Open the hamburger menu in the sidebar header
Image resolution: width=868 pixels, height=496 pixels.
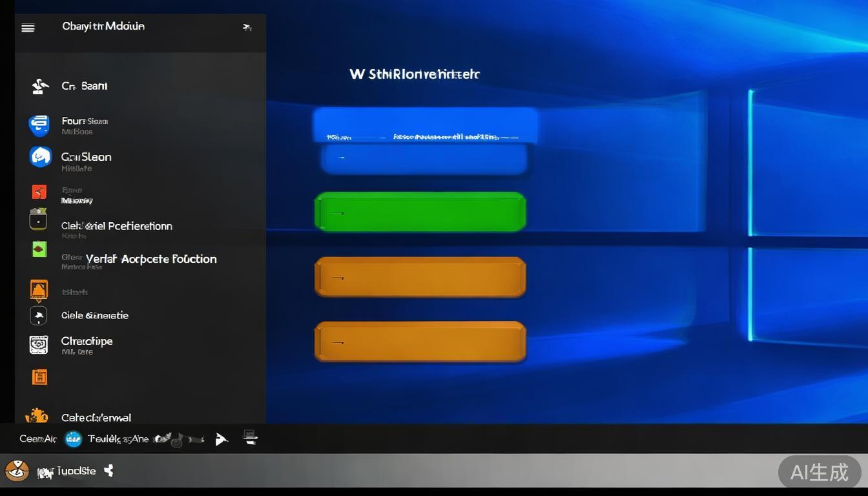click(x=28, y=28)
